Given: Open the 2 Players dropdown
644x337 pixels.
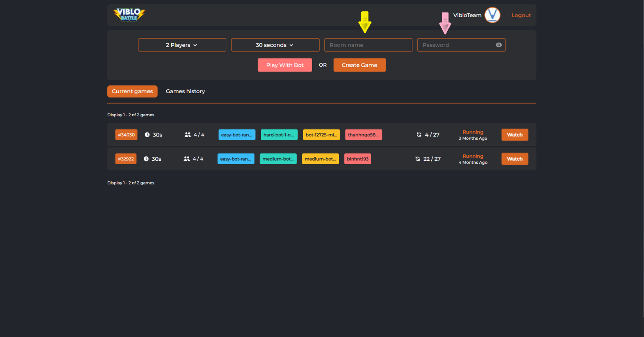Looking at the screenshot, I should pyautogui.click(x=182, y=45).
